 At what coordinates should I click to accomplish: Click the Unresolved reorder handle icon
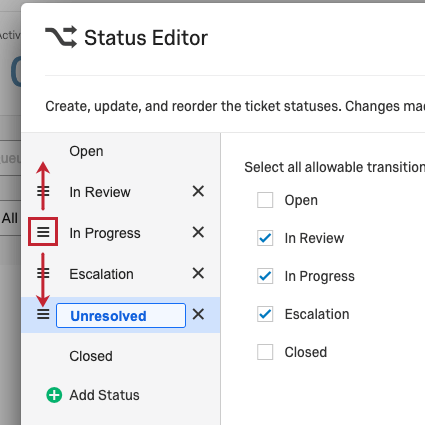[x=43, y=314]
